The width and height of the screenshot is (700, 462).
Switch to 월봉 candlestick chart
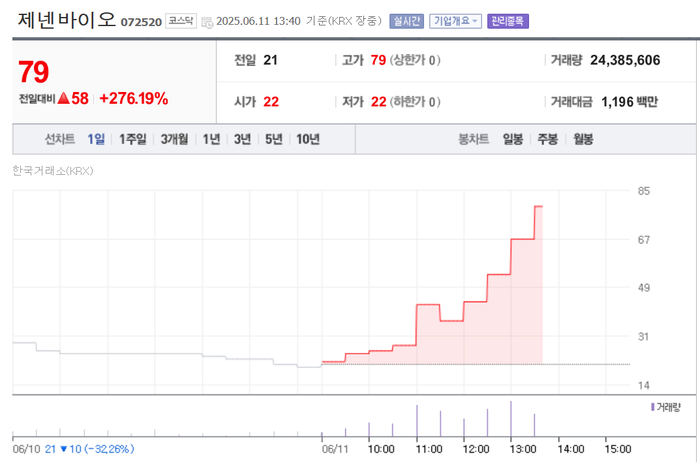click(583, 139)
